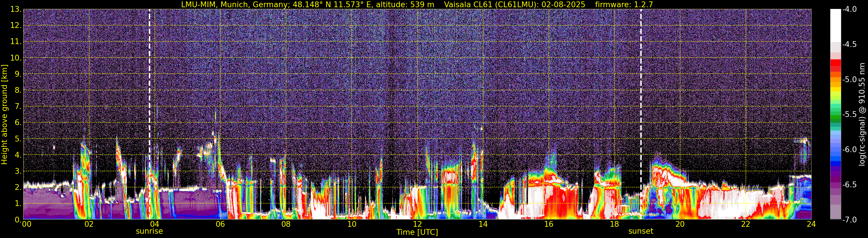Image resolution: width=868 pixels, height=238 pixels.
Task: Click the "sunrise" label below the axis
Action: 149,231
